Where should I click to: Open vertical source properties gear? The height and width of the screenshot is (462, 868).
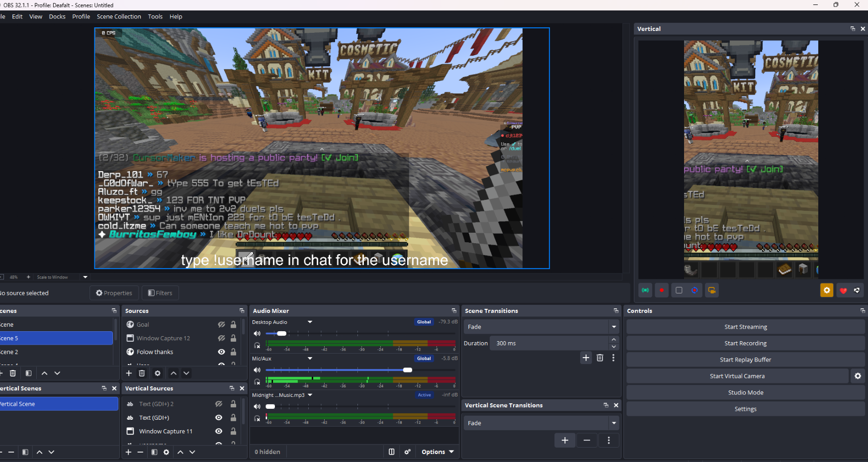point(166,452)
